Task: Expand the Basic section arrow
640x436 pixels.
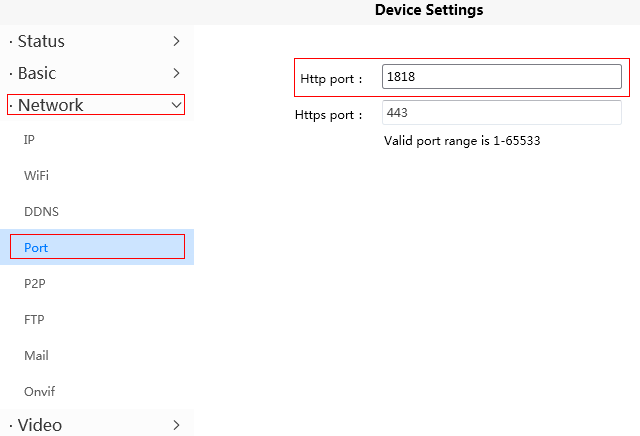Action: [x=176, y=73]
